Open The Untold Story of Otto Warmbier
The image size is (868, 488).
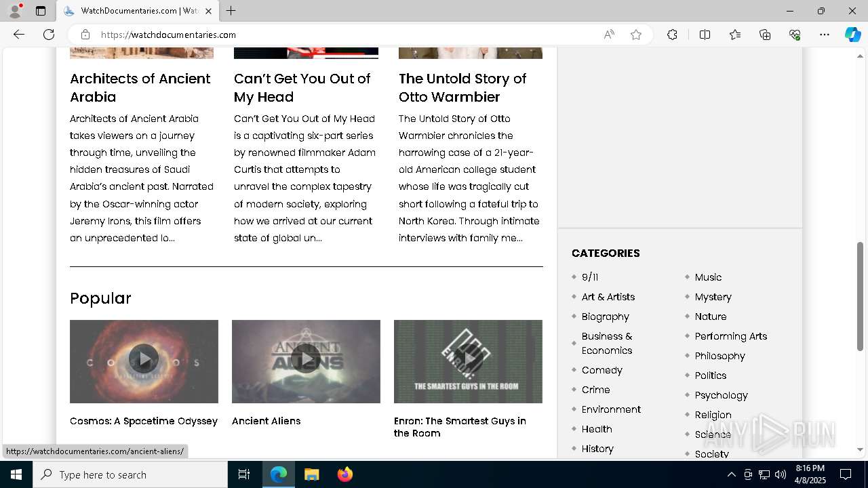tap(462, 87)
